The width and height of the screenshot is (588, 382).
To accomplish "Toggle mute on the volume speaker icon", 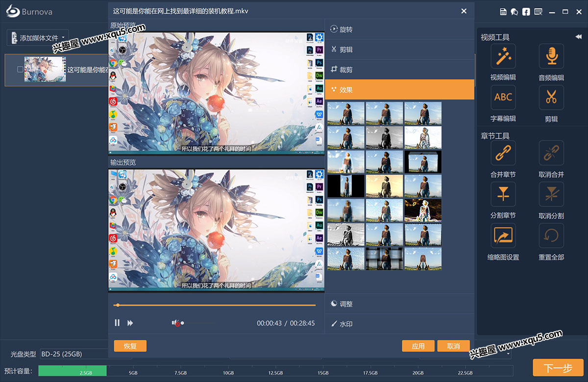I will click(175, 323).
